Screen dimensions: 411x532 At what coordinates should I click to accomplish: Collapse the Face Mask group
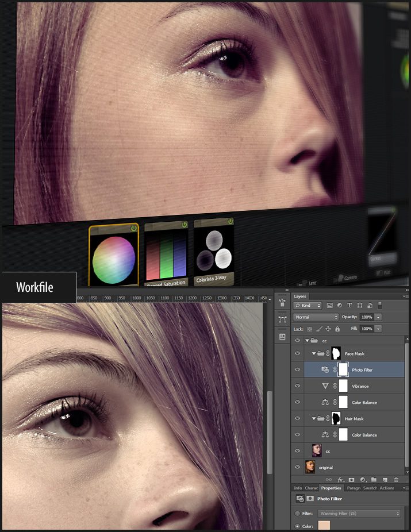click(x=314, y=354)
